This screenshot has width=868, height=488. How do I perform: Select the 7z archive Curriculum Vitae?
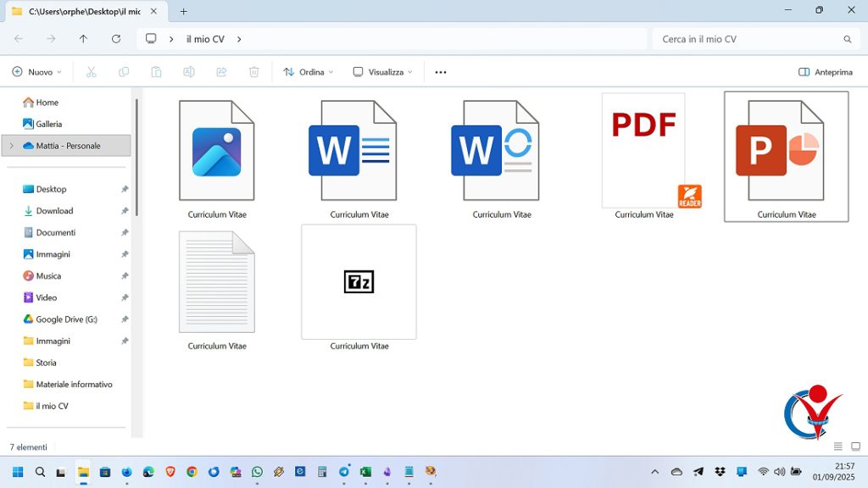359,282
